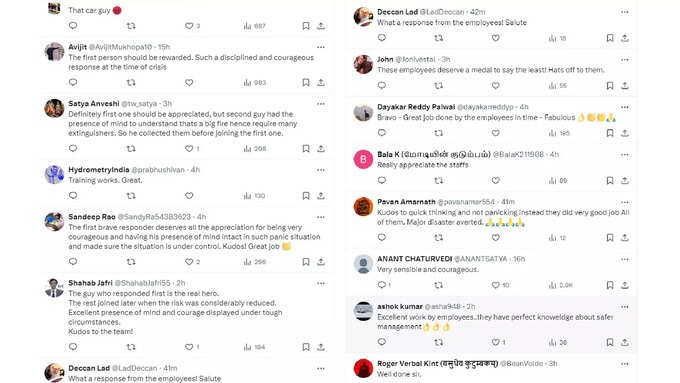The height and width of the screenshot is (383, 680).
Task: Open more options for Avijit's tweet
Action: (321, 47)
